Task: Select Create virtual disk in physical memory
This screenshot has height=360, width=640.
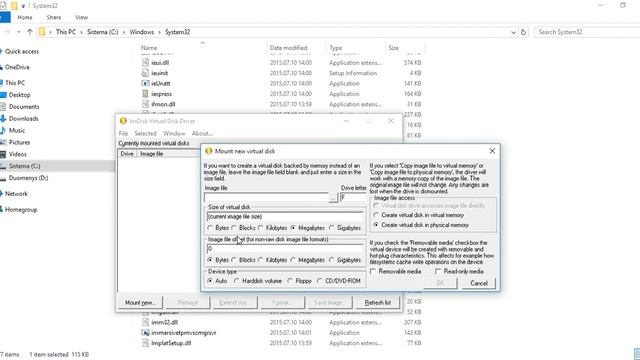Action: click(x=376, y=225)
